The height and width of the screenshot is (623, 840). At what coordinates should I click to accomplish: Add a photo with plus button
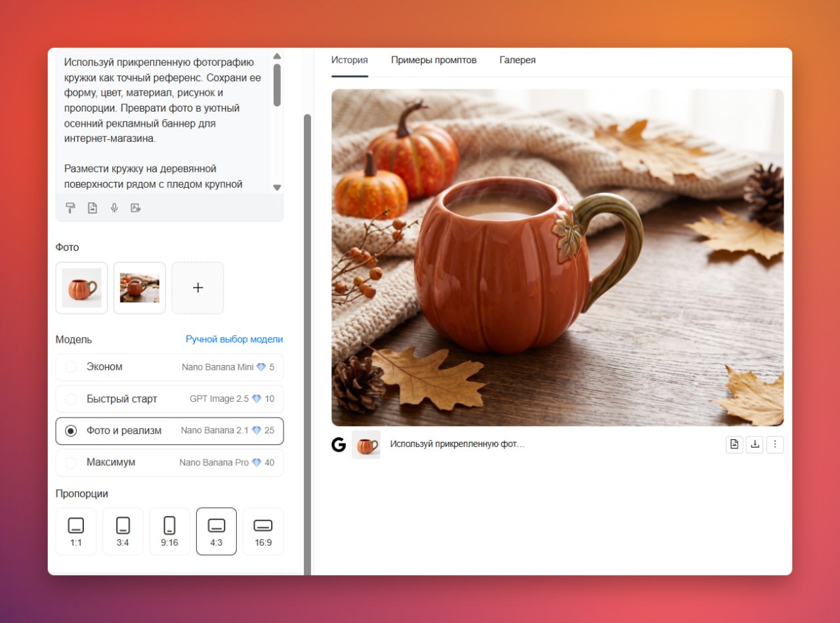198,288
